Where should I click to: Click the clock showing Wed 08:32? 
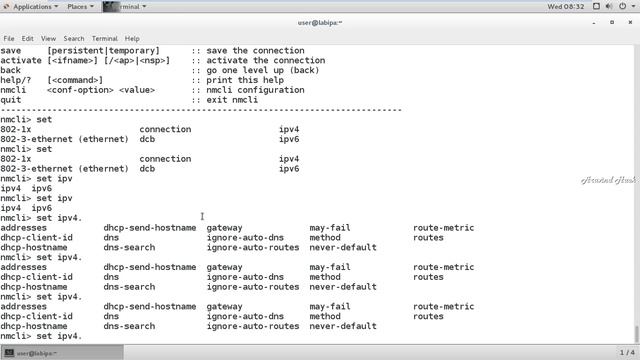point(565,7)
